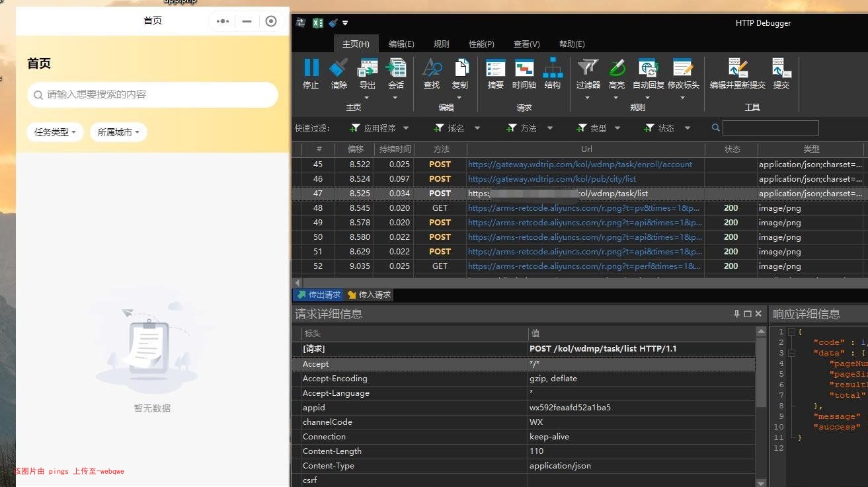
Task: Click the mini program minimize dash icon
Action: click(x=247, y=21)
